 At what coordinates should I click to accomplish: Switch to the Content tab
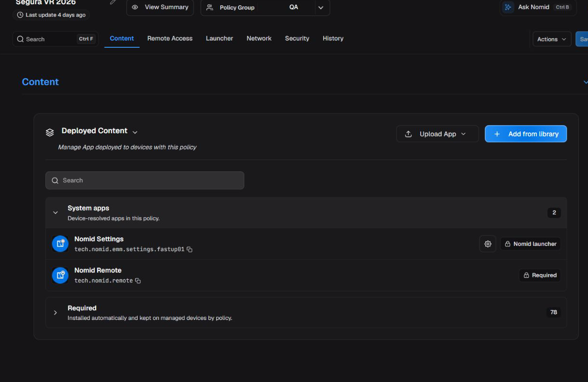(122, 38)
